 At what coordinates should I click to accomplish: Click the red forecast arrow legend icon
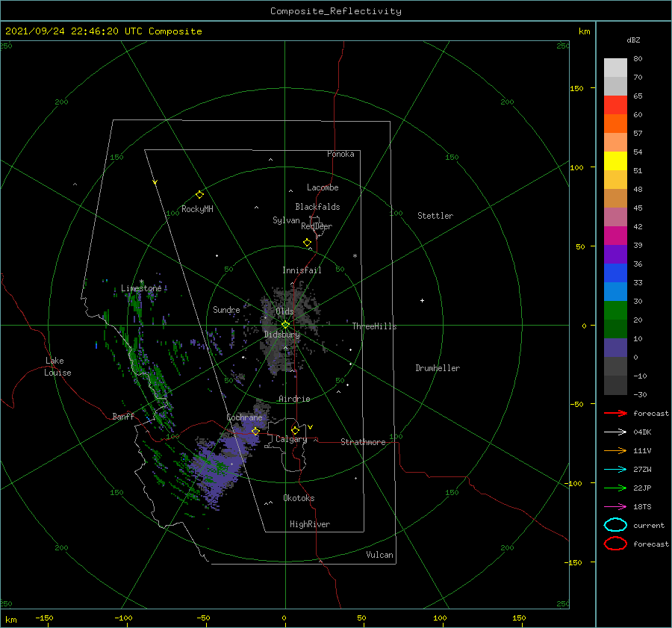click(615, 413)
